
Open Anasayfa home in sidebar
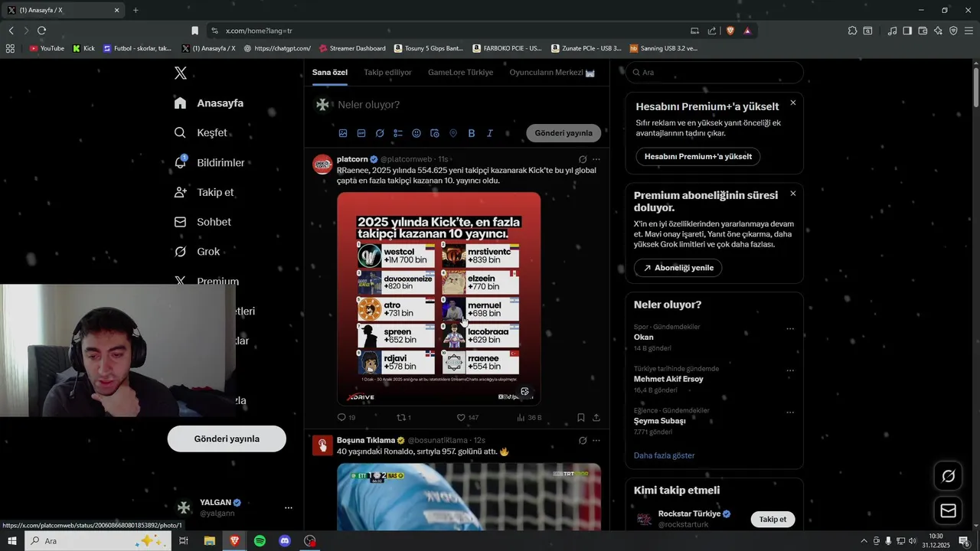(209, 103)
